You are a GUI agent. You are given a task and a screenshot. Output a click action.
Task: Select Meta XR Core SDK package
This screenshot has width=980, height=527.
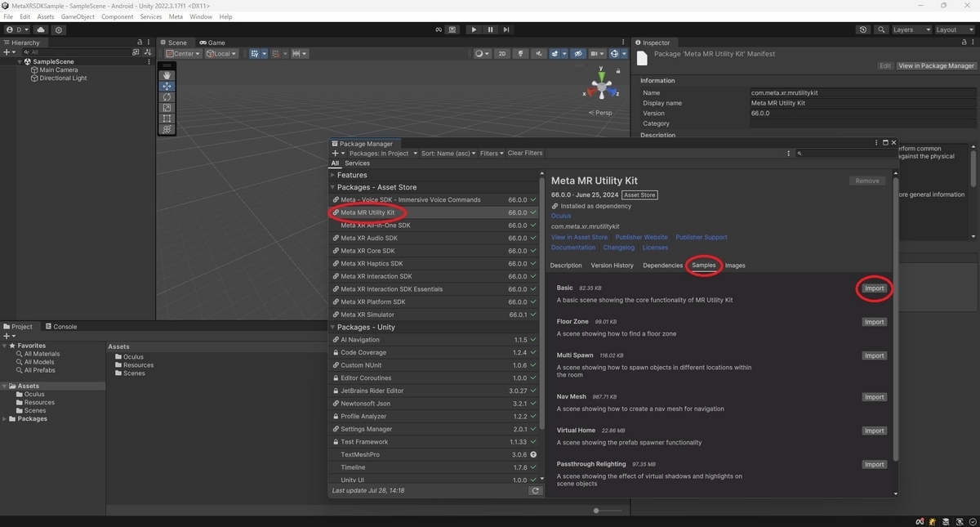click(434, 251)
